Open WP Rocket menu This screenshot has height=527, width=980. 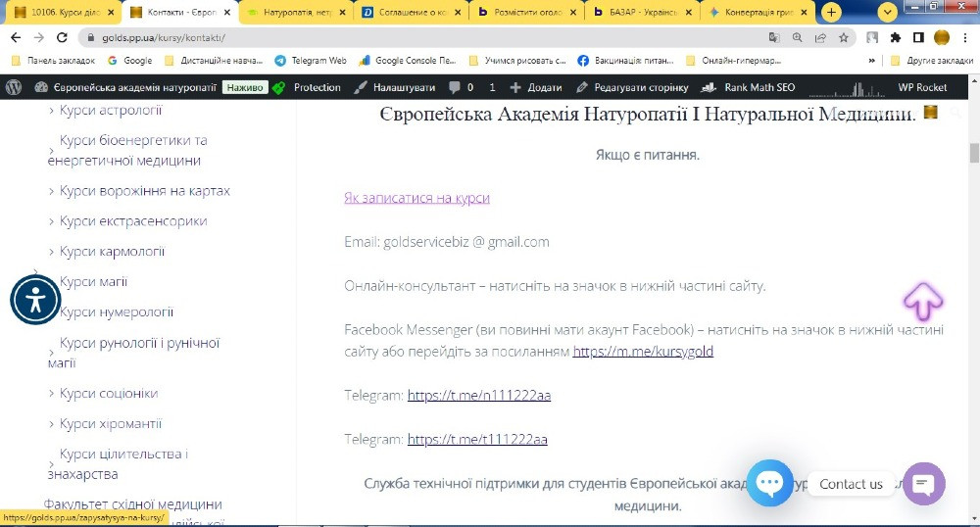(x=922, y=87)
